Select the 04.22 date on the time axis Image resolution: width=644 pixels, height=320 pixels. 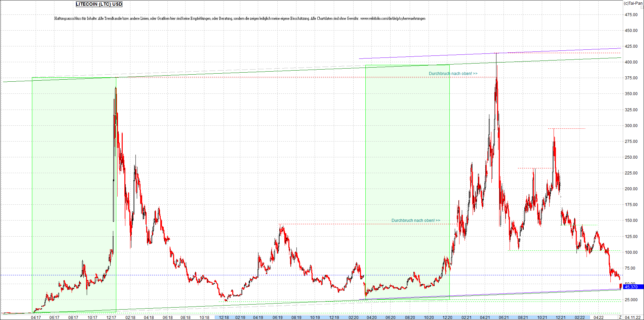pyautogui.click(x=599, y=317)
